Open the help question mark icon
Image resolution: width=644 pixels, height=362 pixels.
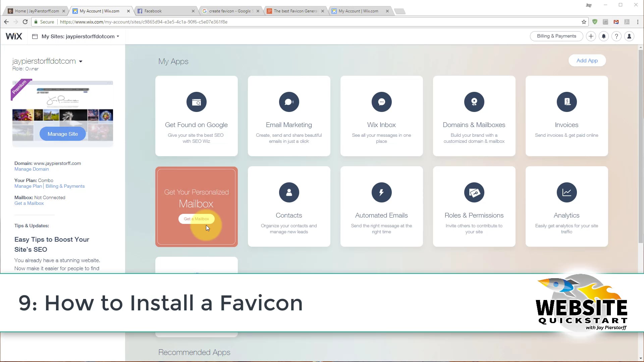(616, 36)
